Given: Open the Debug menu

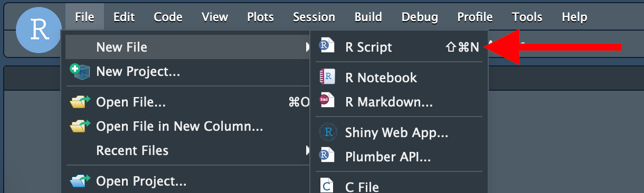Looking at the screenshot, I should tap(420, 17).
